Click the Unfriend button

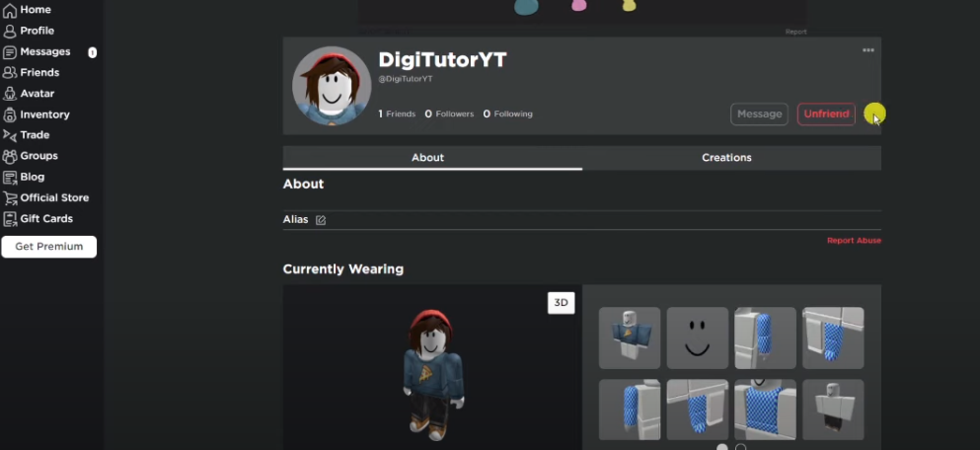[826, 113]
